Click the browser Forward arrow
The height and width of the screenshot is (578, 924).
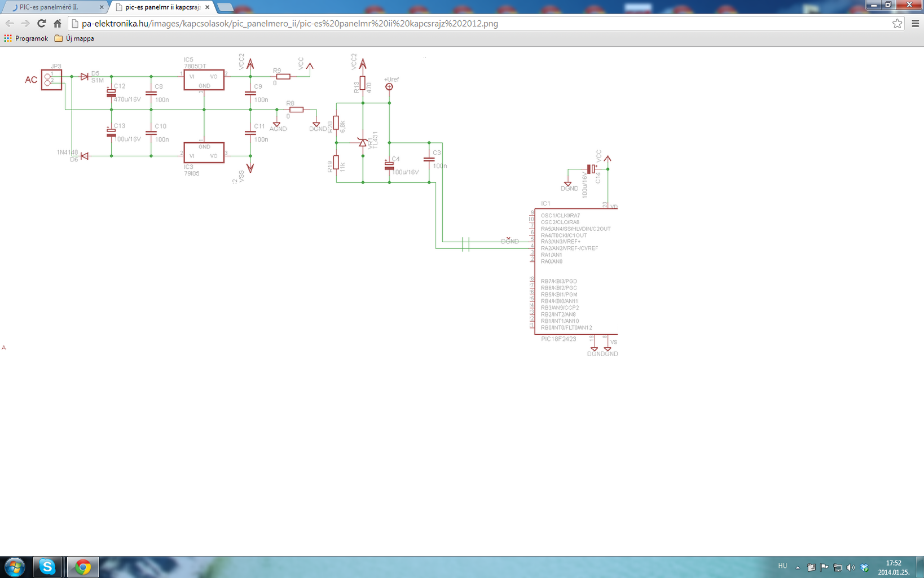[25, 24]
